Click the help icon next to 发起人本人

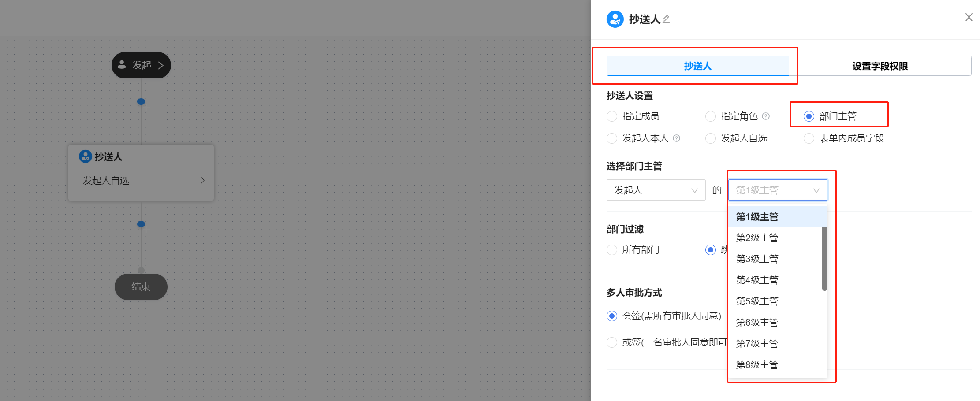(677, 138)
